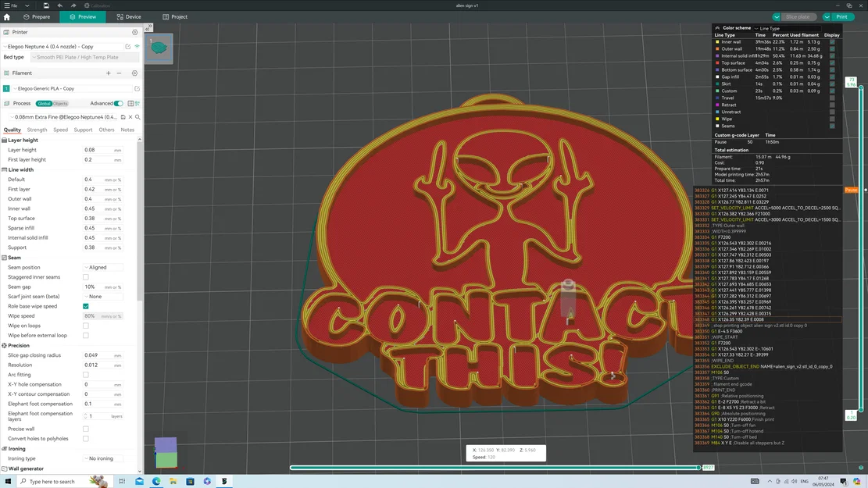Select the Objects process mode
Screen dimensions: 868x488
pyautogui.click(x=60, y=104)
